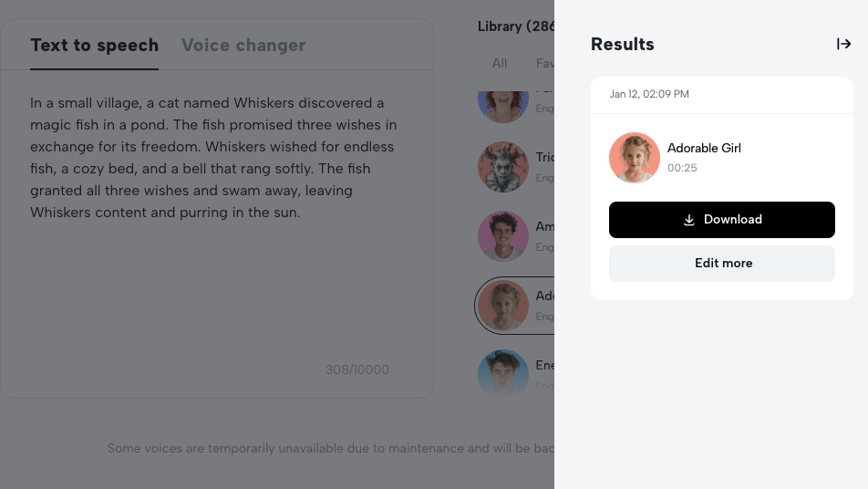Viewport: 868px width, 489px height.
Task: Click the Edit more button
Action: point(721,264)
